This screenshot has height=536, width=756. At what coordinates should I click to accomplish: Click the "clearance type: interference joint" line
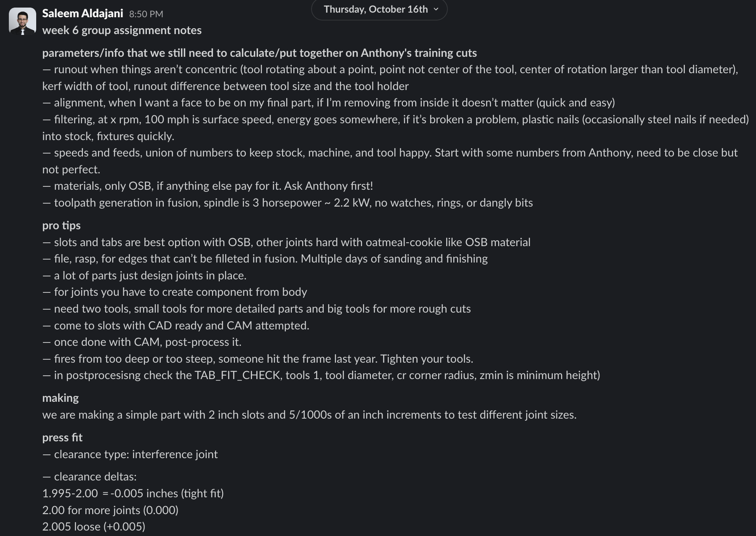pyautogui.click(x=136, y=454)
